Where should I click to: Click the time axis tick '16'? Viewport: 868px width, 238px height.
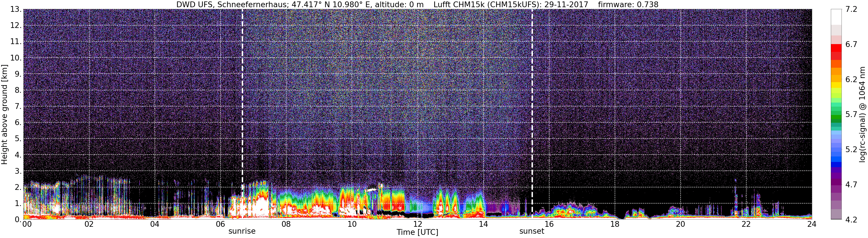tap(549, 224)
